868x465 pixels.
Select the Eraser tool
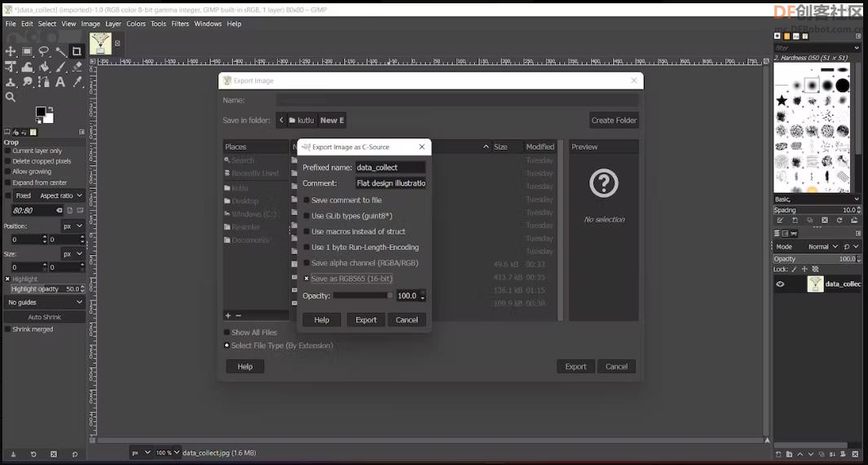click(77, 67)
